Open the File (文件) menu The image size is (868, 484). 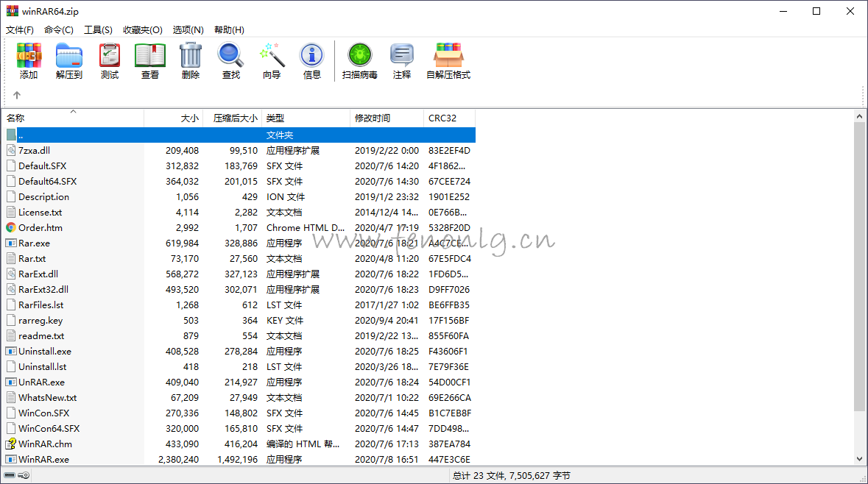click(x=19, y=30)
